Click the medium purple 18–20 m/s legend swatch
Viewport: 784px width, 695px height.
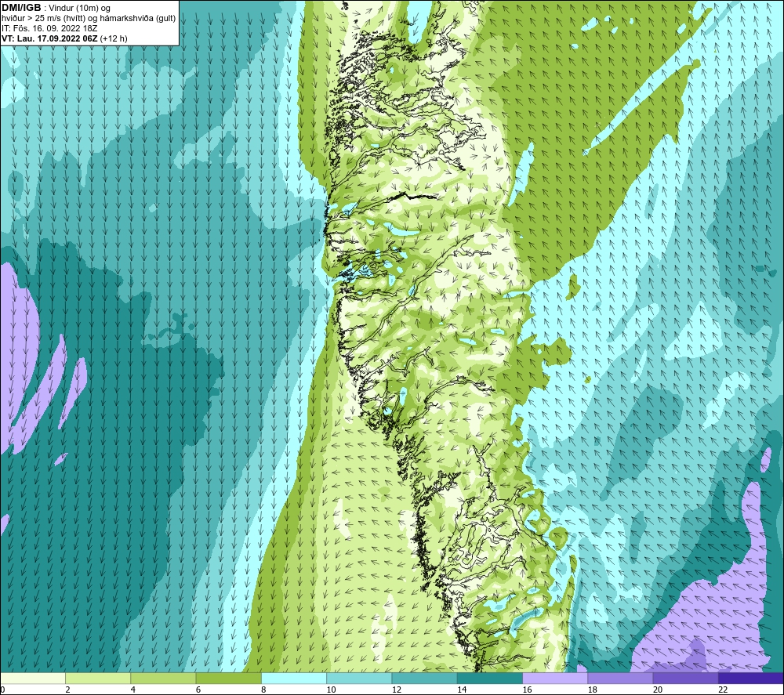[x=620, y=678]
